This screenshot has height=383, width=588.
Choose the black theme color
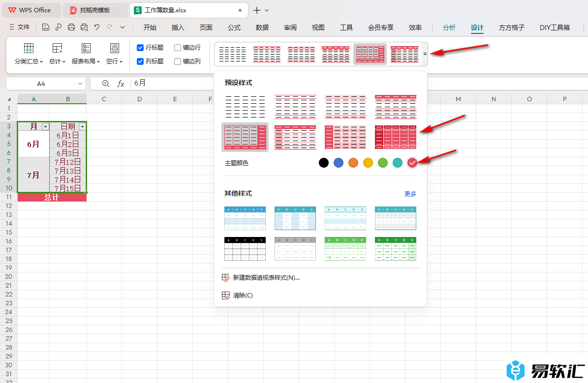[324, 163]
